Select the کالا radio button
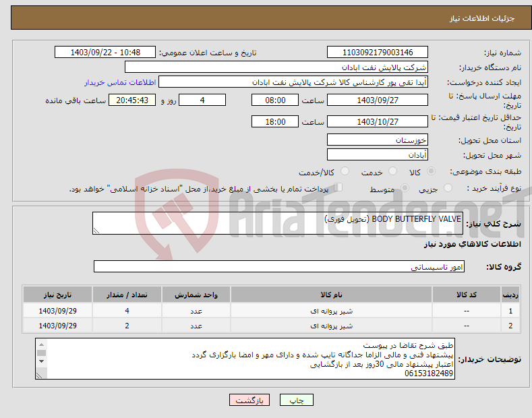 point(431,171)
